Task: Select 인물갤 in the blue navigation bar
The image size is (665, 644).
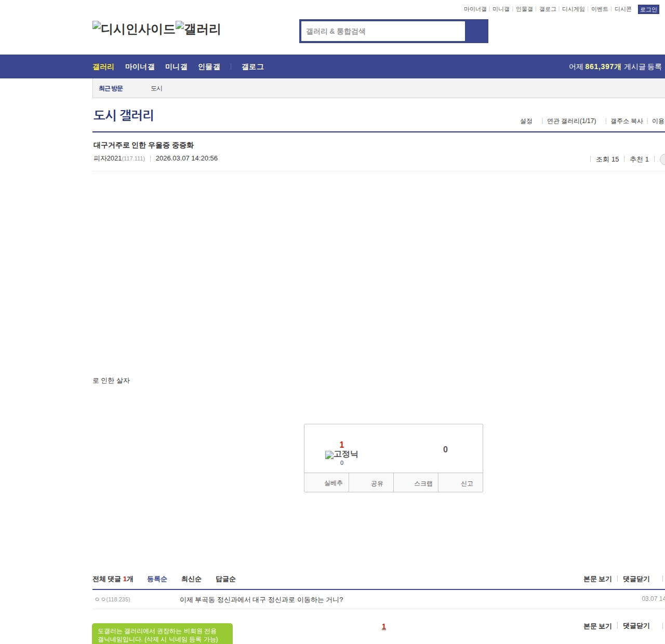Action: 209,66
